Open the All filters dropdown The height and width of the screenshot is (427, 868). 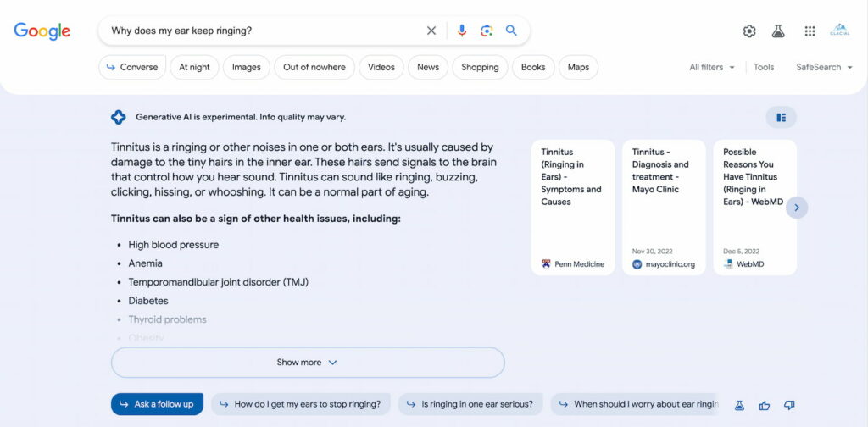click(712, 68)
